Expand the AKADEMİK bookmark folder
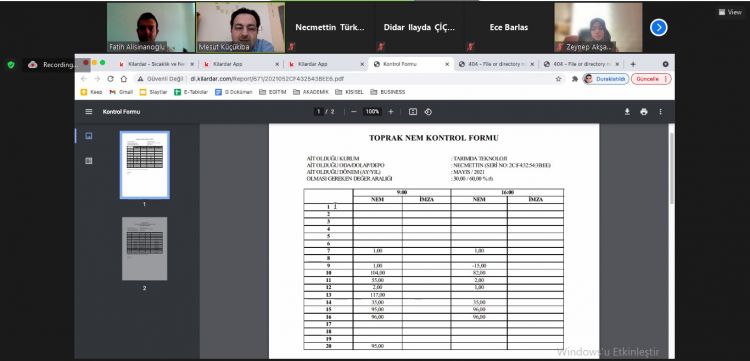The image size is (750, 361). coord(310,92)
